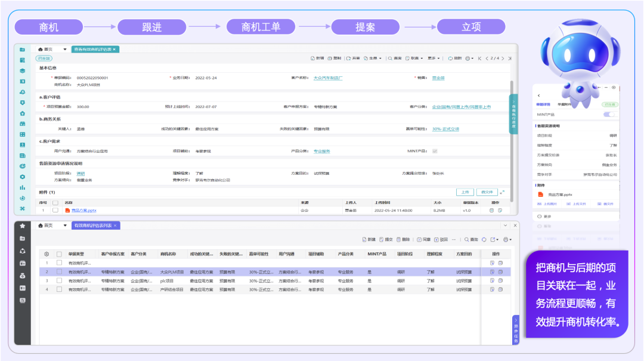Click the column settings gear in table header
This screenshot has width=644, height=361.
[x=47, y=254]
